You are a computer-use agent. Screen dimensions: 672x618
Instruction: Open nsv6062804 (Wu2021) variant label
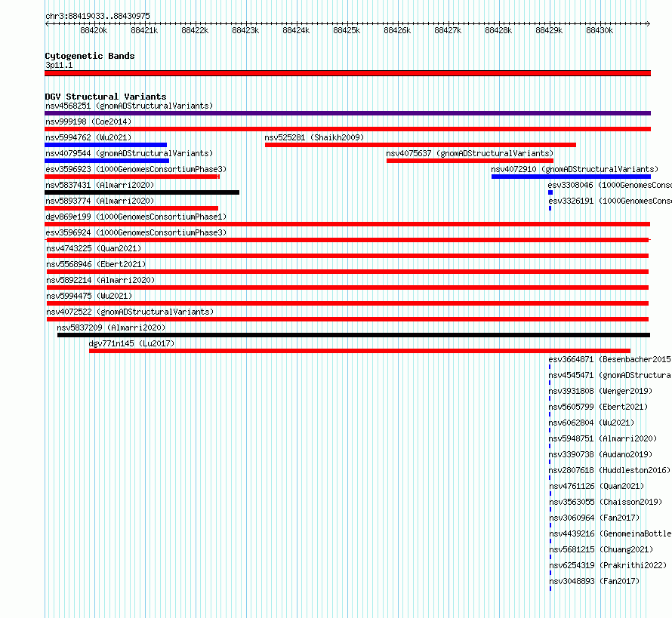[591, 423]
